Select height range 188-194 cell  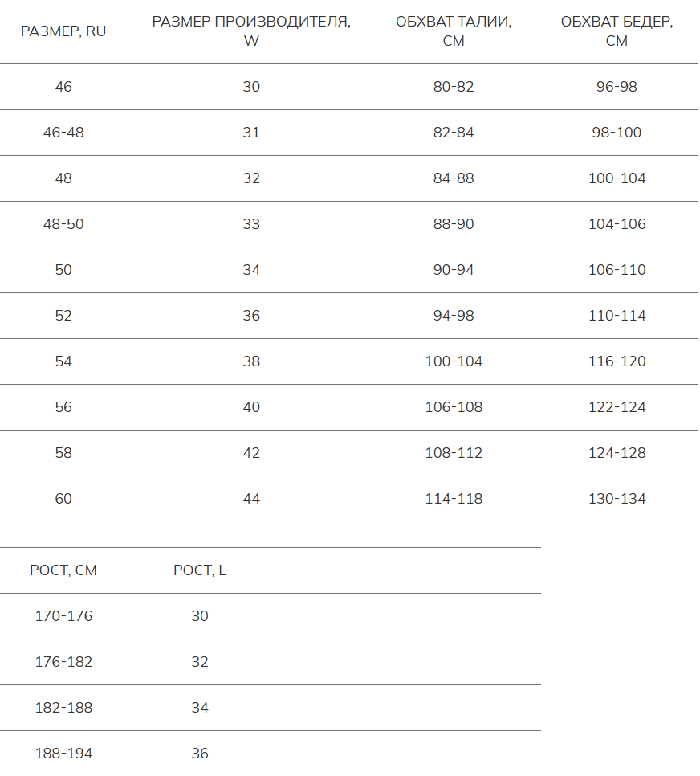pyautogui.click(x=63, y=754)
